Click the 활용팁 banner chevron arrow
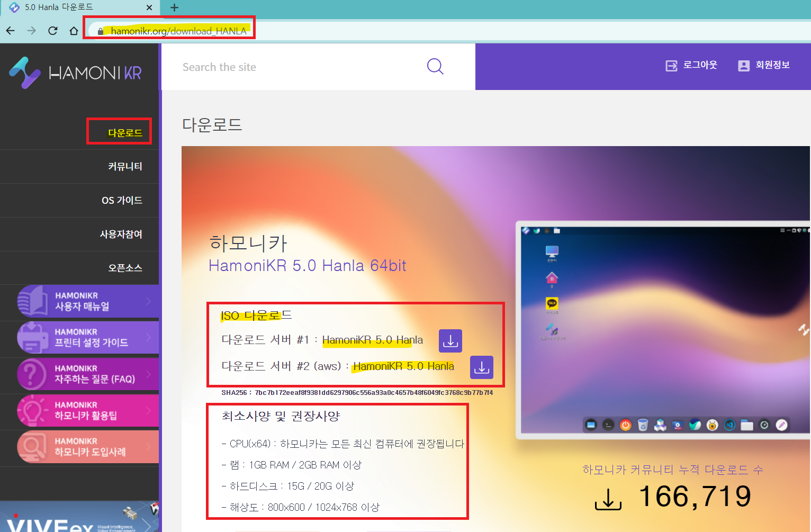The height and width of the screenshot is (532, 811). 148,410
